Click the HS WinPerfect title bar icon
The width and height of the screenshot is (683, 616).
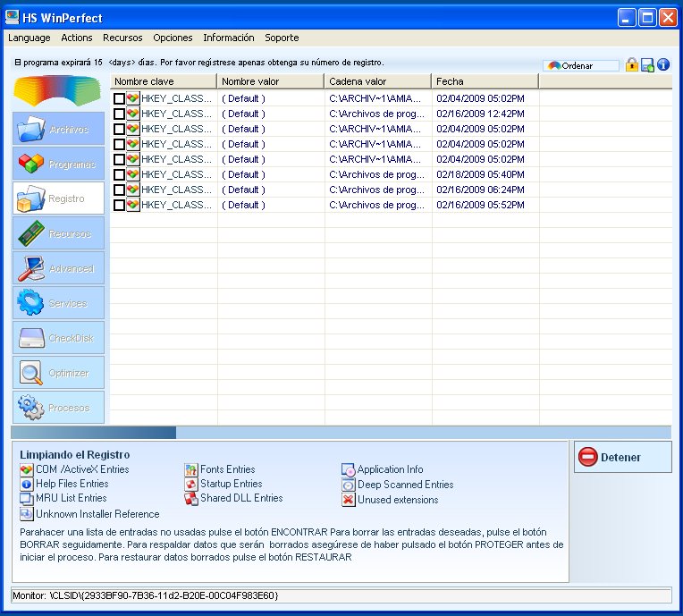tap(12, 17)
